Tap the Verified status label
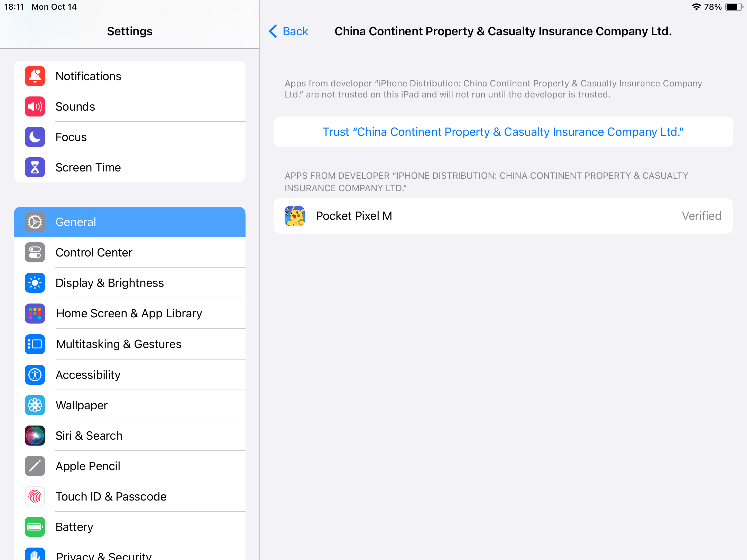747x560 pixels. click(702, 216)
